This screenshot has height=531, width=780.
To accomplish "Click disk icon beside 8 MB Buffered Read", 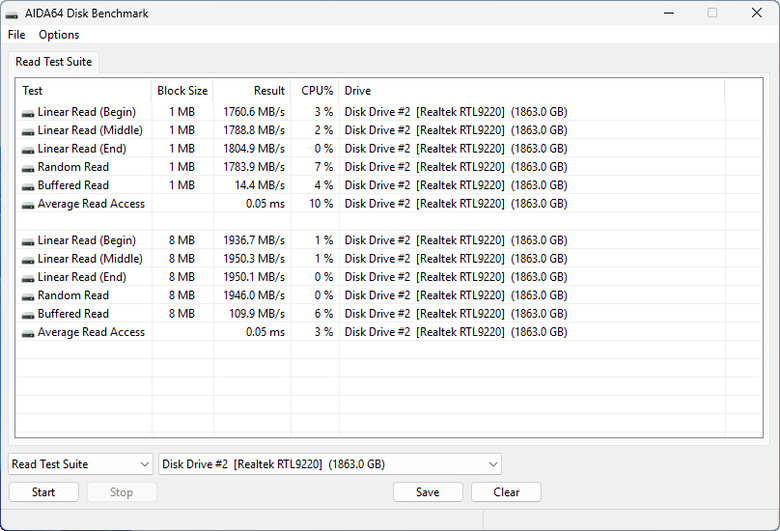I will [x=28, y=315].
